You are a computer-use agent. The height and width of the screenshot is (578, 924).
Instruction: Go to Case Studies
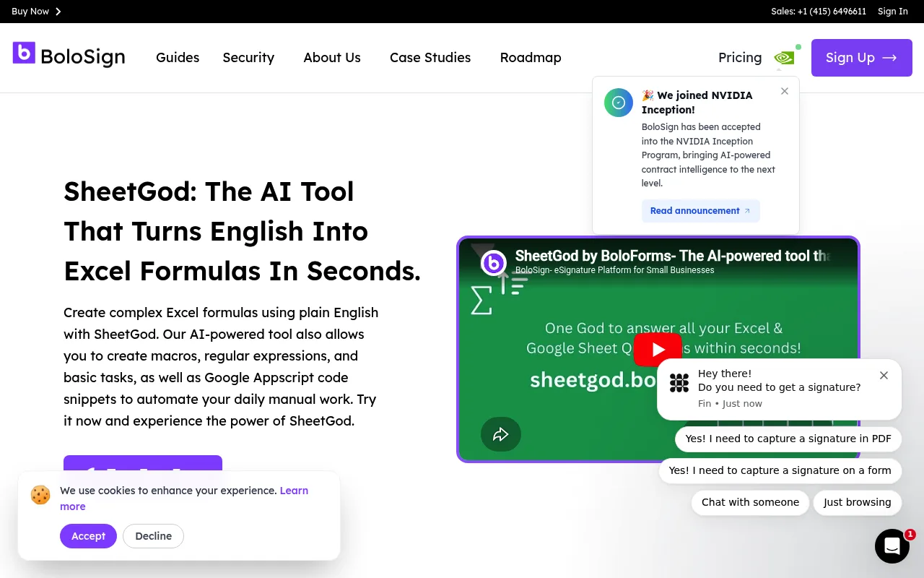coord(430,58)
